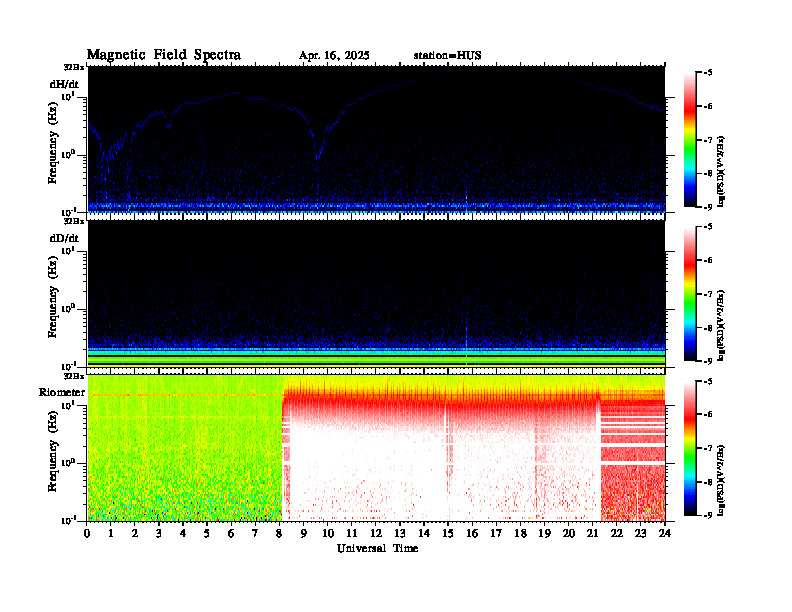Select the "dH/dt" panel label
This screenshot has width=792, height=612.
point(64,84)
